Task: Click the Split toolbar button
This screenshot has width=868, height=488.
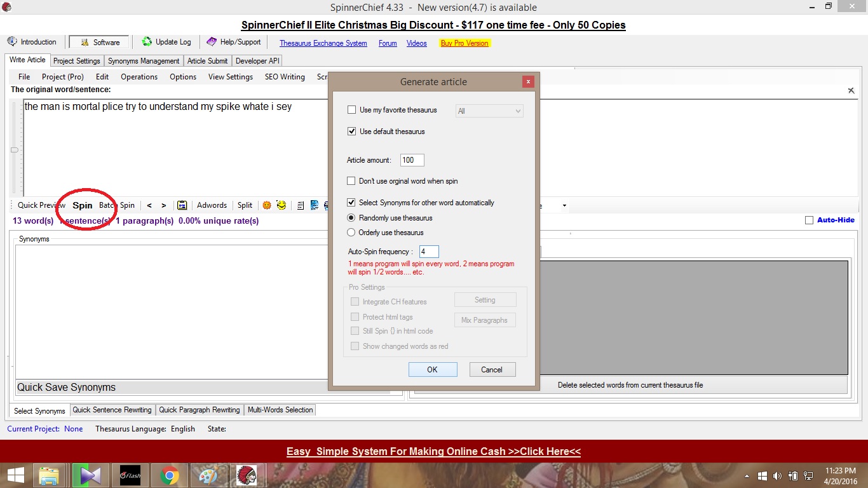Action: 245,205
